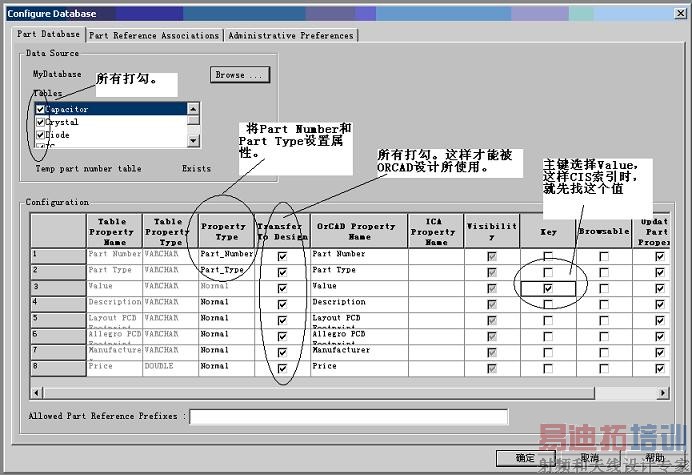
Task: Cancel with the 取消 button
Action: coord(590,458)
